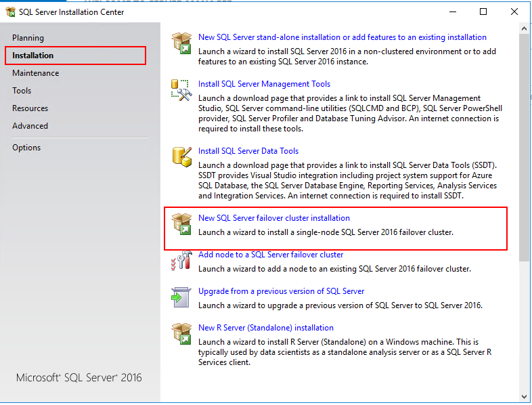Viewport: 532px width, 405px height.
Task: Click Upgrade from a previous version link
Action: click(282, 291)
